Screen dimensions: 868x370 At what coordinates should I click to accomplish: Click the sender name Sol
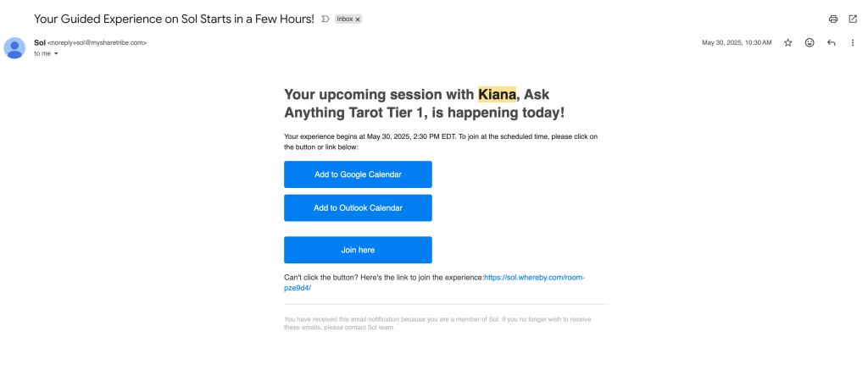click(x=40, y=41)
